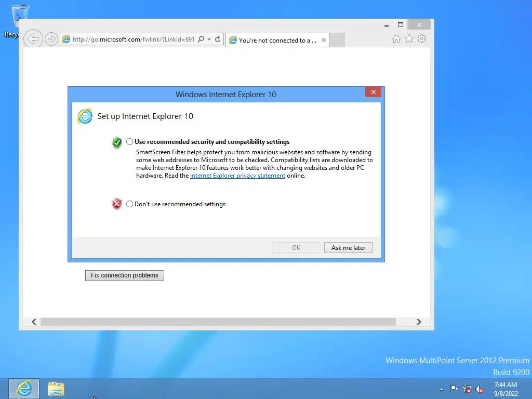Select the 'You're not connected to a...' tab
The image size is (532, 399).
[277, 41]
